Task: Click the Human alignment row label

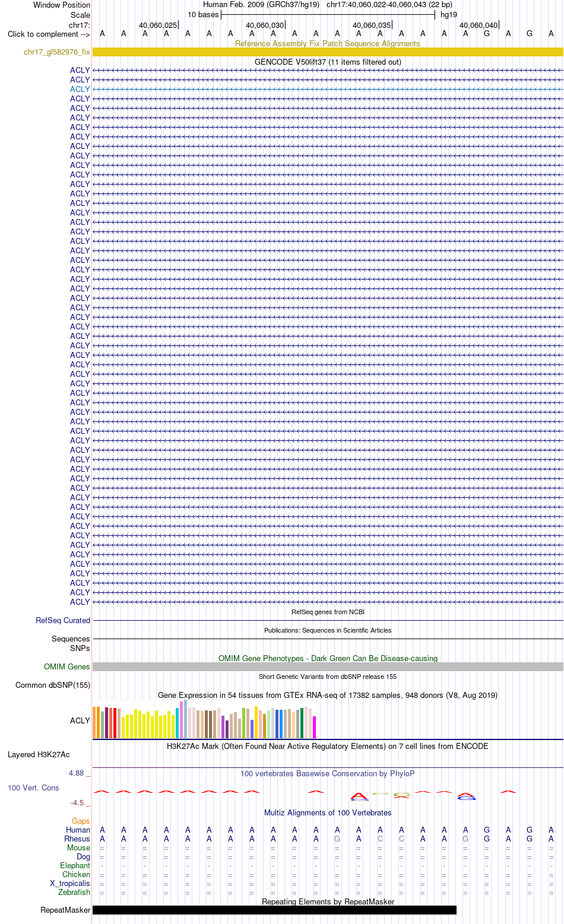Action: point(78,830)
